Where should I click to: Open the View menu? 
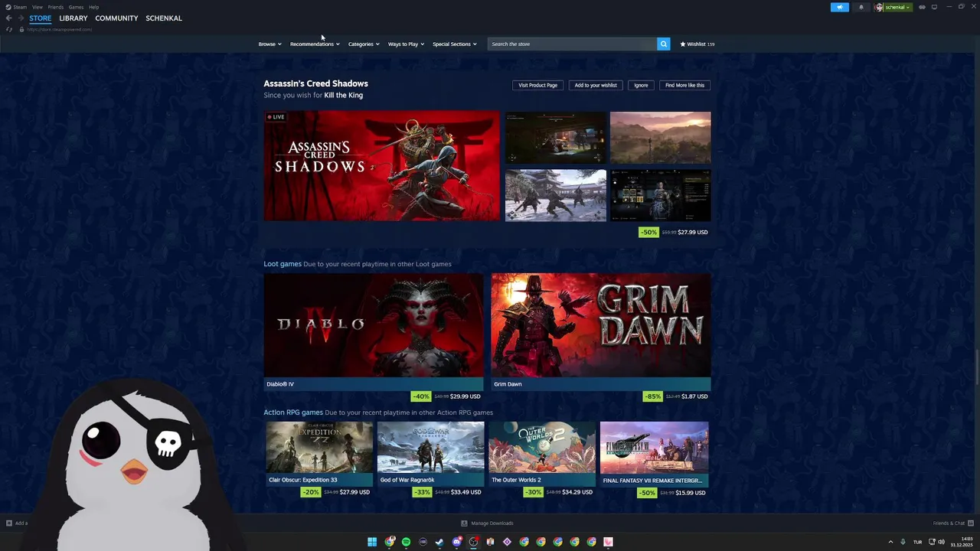[x=37, y=7]
